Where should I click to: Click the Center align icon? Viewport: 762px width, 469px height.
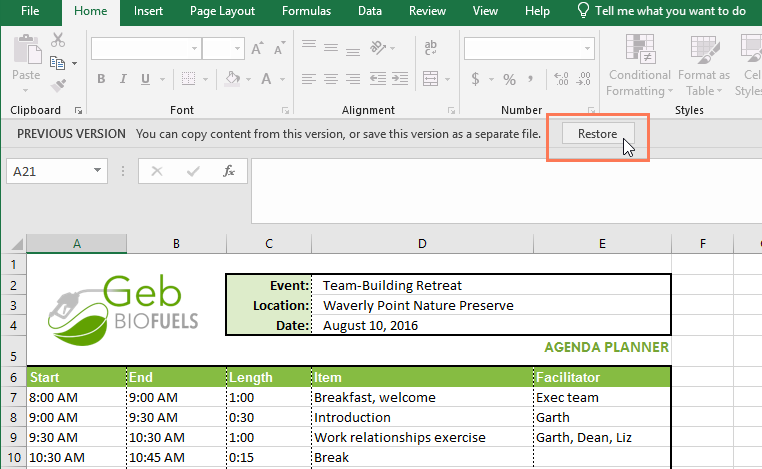[x=332, y=79]
